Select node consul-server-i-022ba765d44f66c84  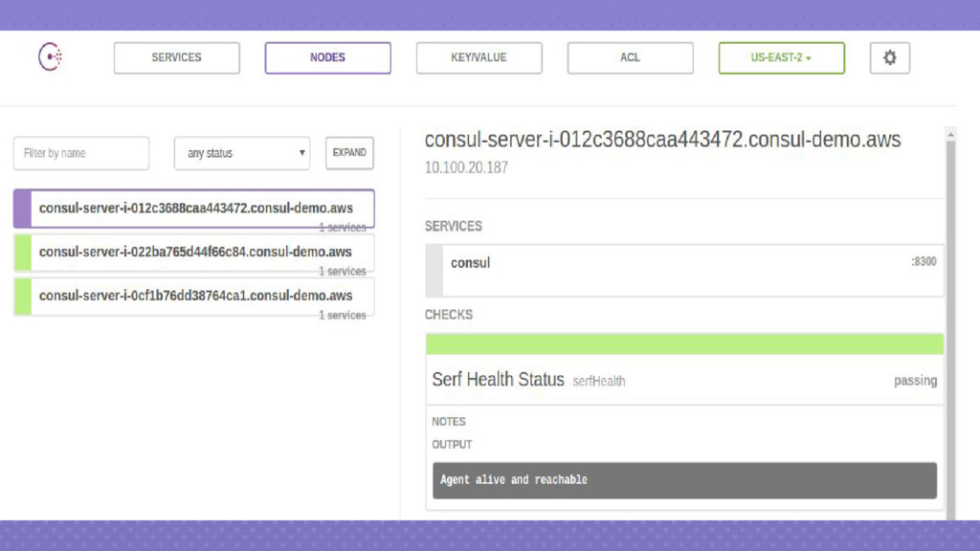(193, 253)
